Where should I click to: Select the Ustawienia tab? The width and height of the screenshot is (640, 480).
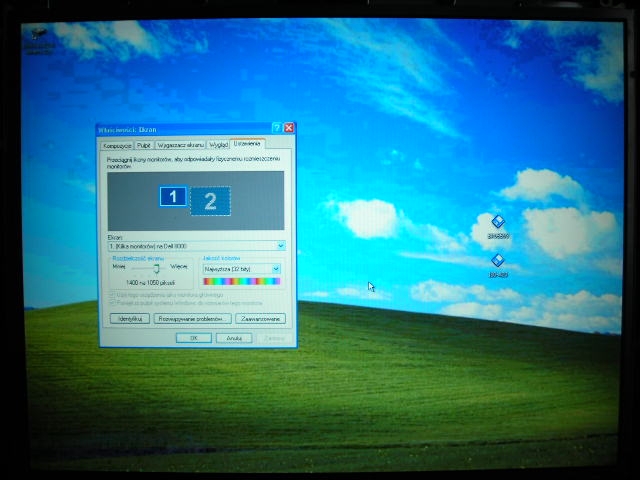click(x=247, y=144)
